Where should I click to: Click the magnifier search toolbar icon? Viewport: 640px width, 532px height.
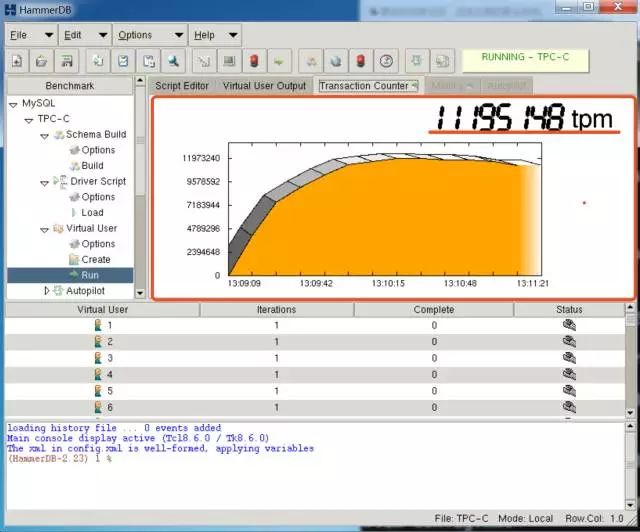(173, 61)
